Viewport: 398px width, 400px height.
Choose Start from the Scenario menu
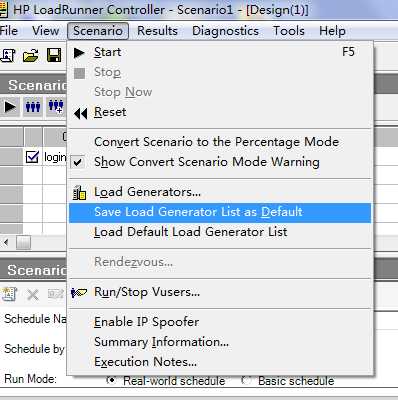pyautogui.click(x=220, y=52)
